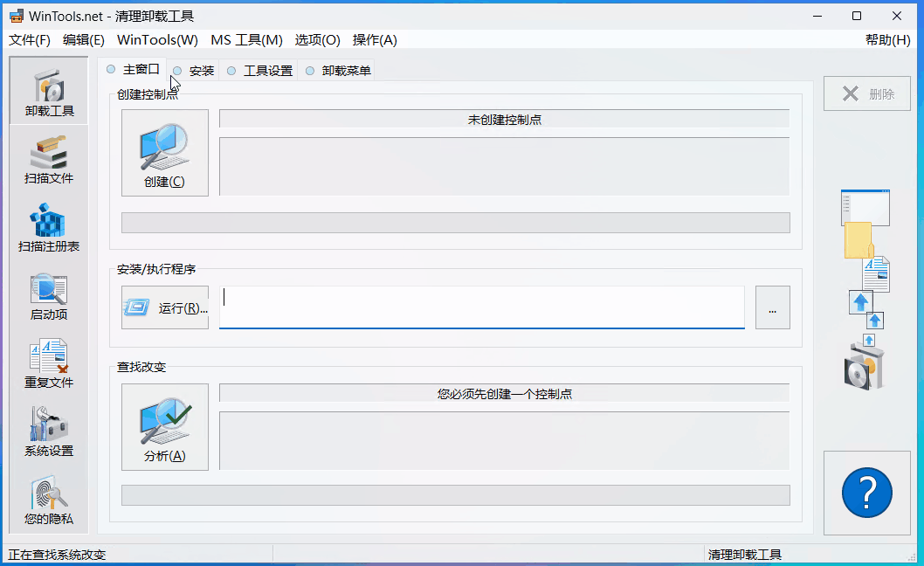Close the WinTools.net window
The image size is (924, 566).
pyautogui.click(x=897, y=16)
